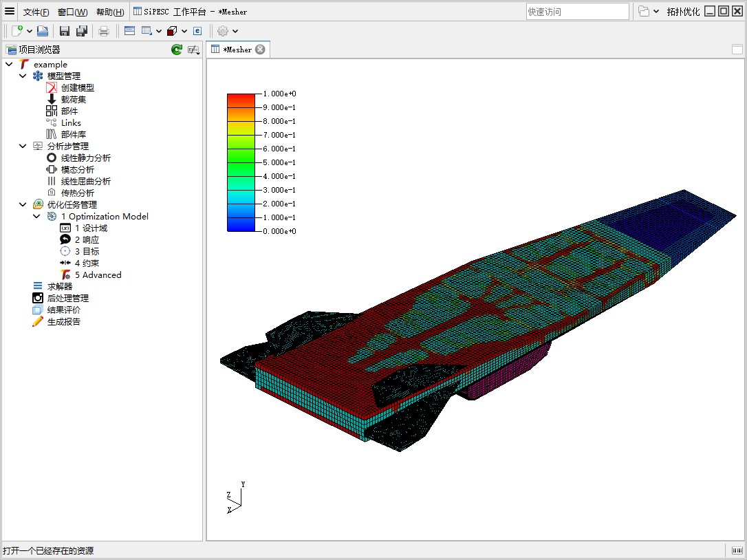Click the Save All icon

[x=82, y=31]
